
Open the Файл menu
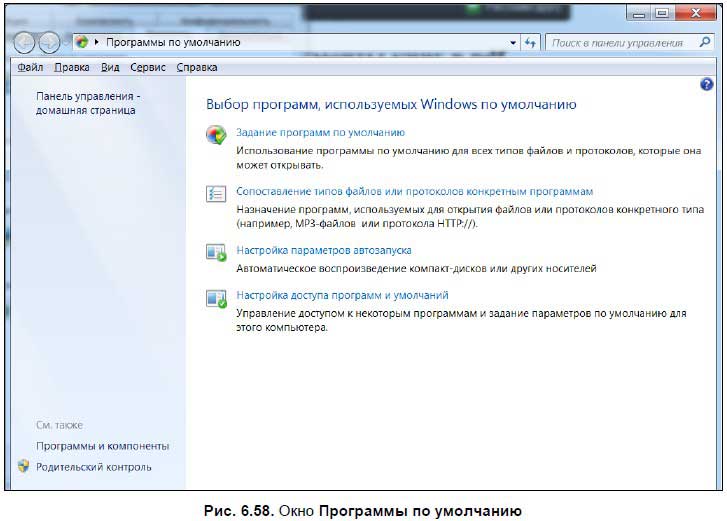click(30, 67)
